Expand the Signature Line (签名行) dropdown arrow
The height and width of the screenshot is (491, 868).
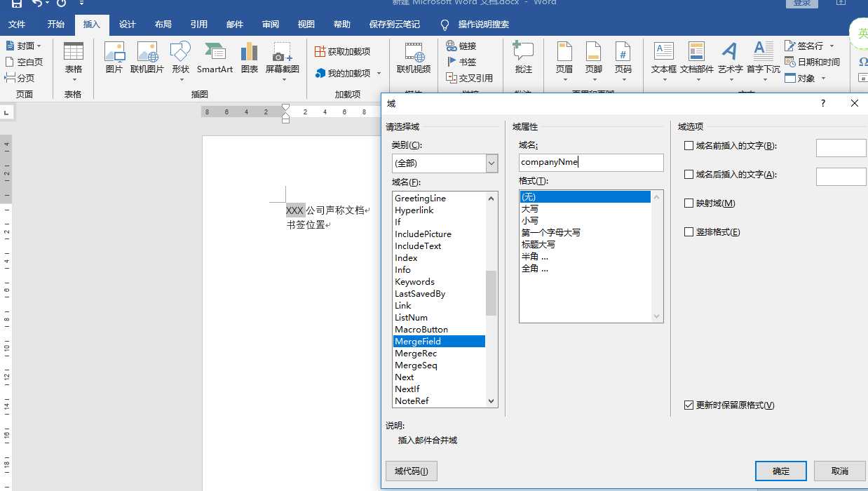coord(832,46)
